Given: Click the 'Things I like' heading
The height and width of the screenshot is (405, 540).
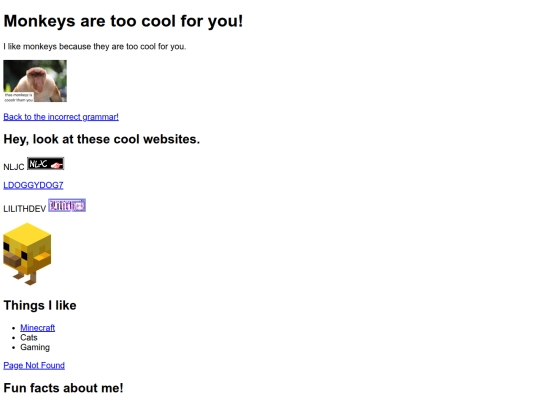Looking at the screenshot, I should 40,305.
